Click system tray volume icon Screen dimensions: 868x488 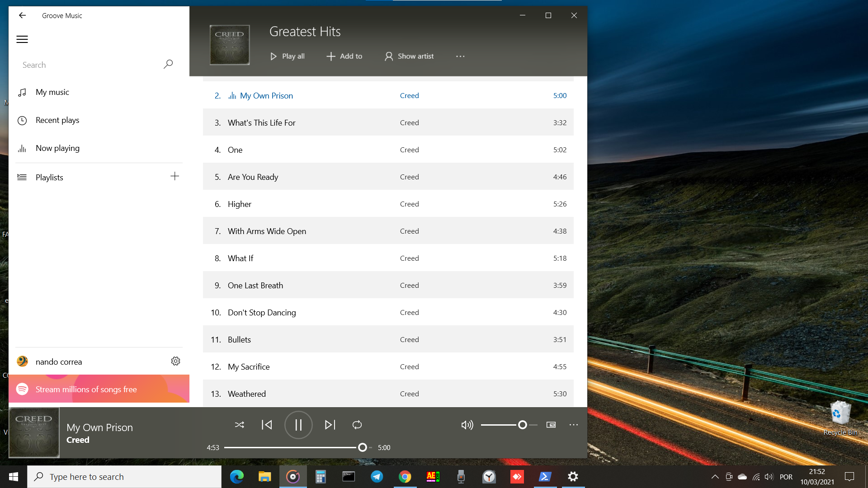tap(769, 477)
